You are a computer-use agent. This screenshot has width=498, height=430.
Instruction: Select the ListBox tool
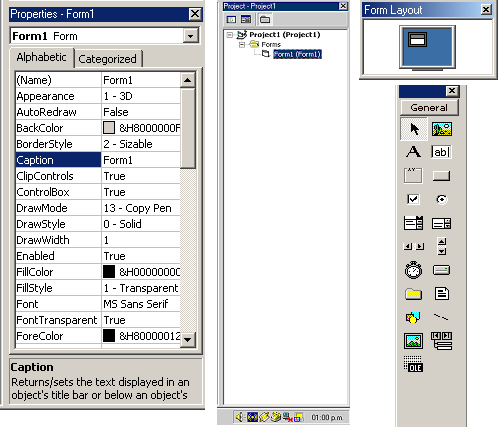click(x=441, y=223)
